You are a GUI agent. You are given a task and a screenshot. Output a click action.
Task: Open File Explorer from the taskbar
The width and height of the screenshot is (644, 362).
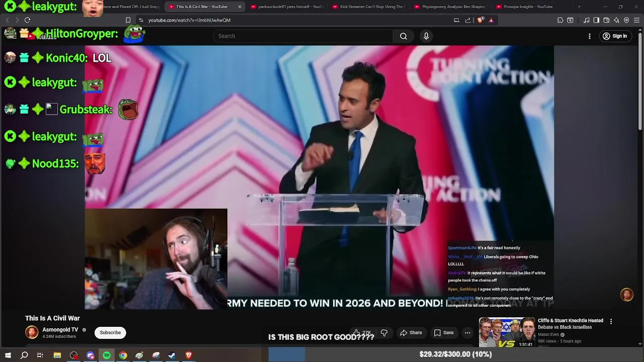(57, 355)
